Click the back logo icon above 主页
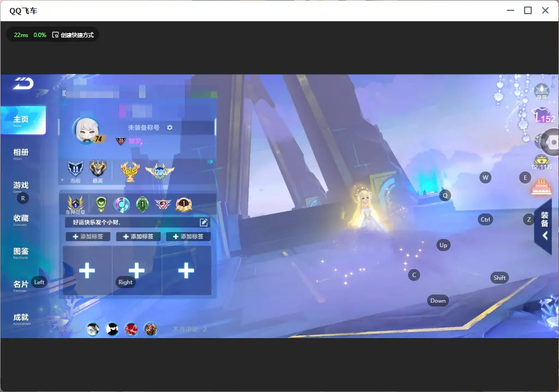 [23, 83]
